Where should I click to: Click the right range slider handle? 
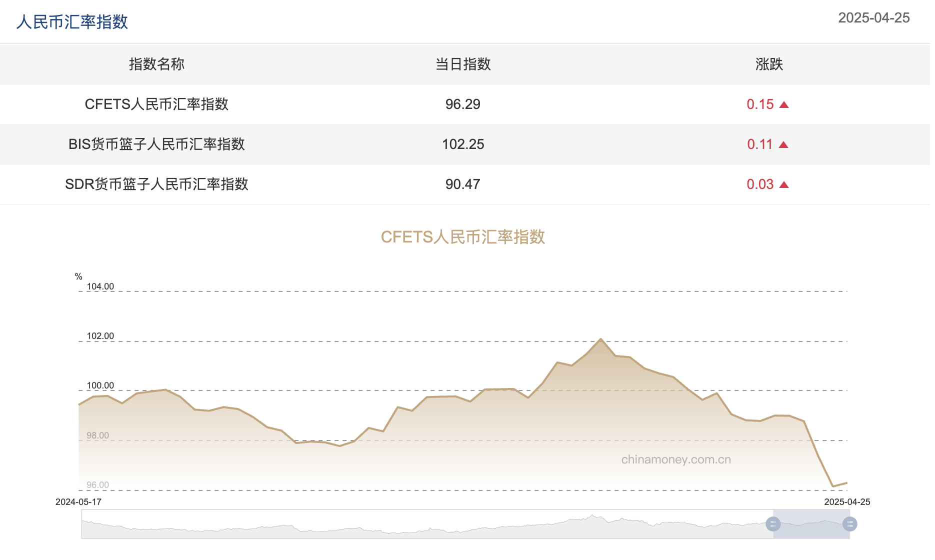point(849,524)
